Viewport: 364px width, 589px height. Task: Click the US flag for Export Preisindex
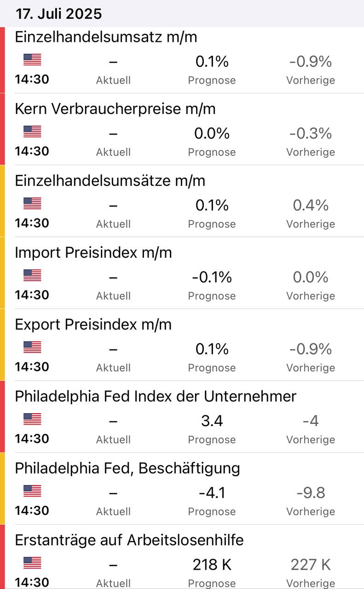pyautogui.click(x=32, y=347)
